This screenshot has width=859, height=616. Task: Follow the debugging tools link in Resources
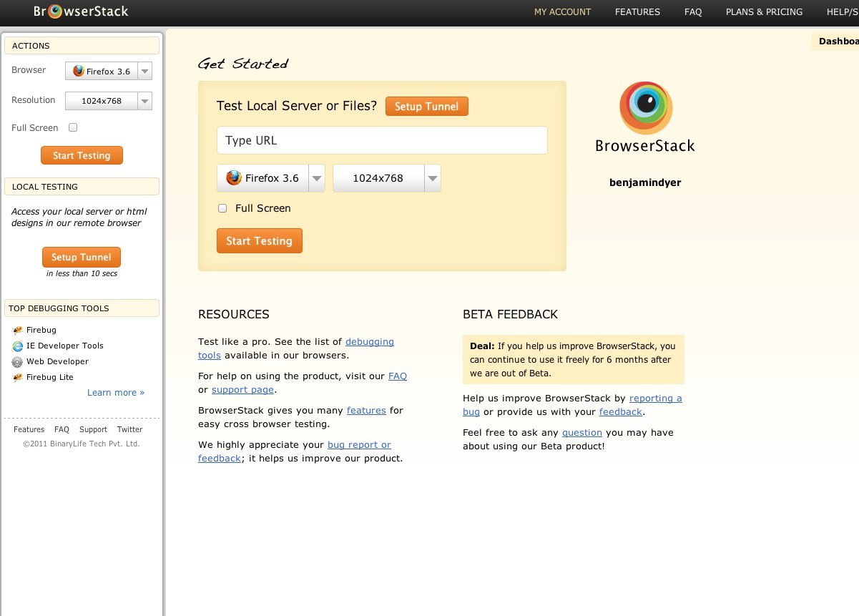point(369,342)
